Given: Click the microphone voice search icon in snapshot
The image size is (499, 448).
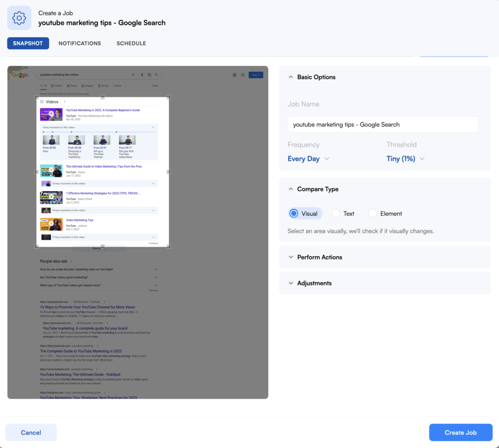Looking at the screenshot, I should [142, 75].
